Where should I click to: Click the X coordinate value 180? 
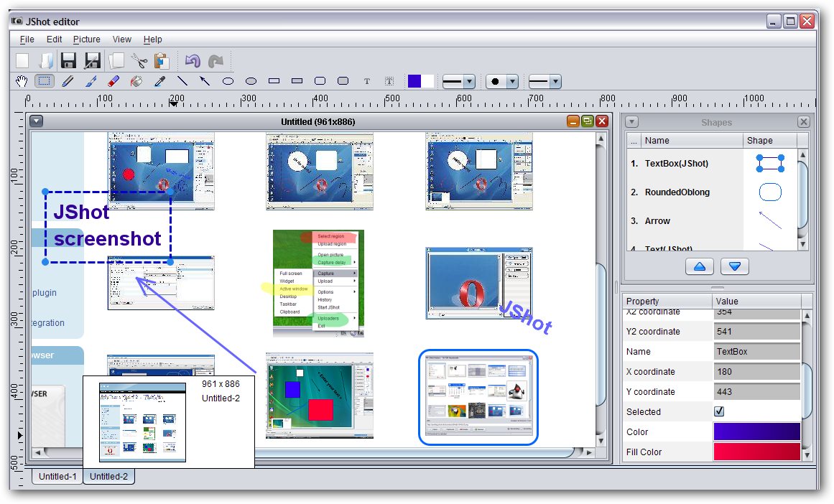(x=756, y=372)
